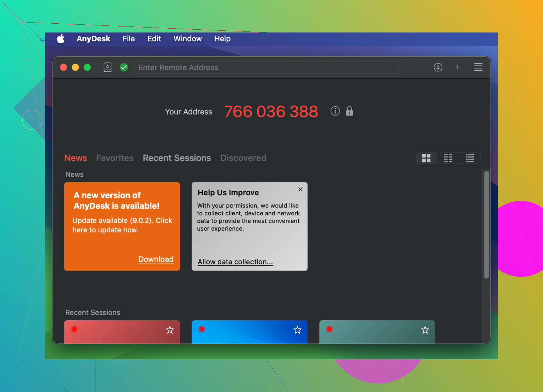Viewport: 543px width, 392px height.
Task: Click the vertical scrollbar in the main panel
Action: (486, 225)
